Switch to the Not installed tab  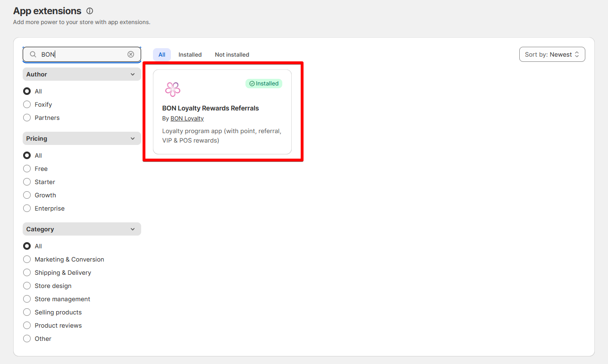(x=232, y=54)
